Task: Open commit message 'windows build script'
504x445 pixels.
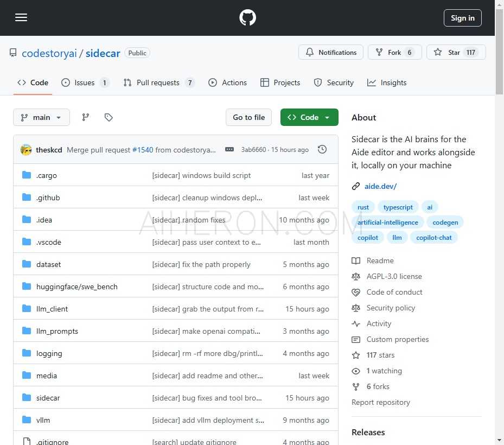Action: 201,175
